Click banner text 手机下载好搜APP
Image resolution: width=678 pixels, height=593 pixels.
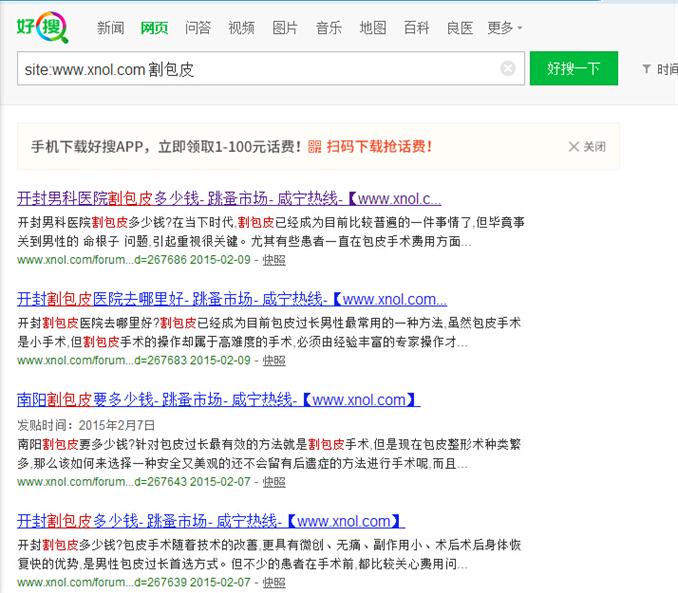coord(87,147)
